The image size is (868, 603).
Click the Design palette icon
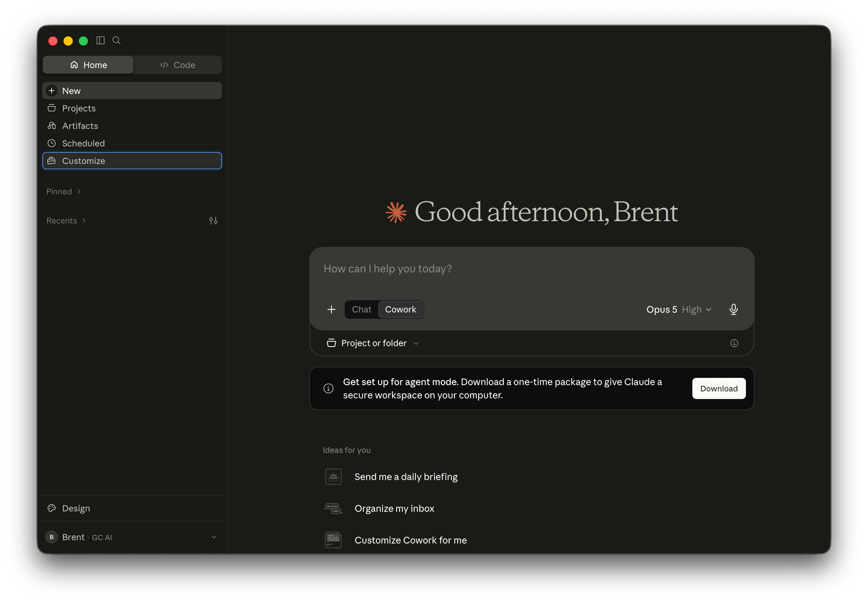[52, 508]
